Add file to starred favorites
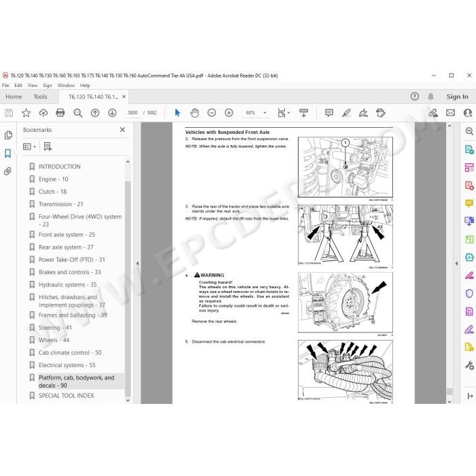The height and width of the screenshot is (476, 476). click(x=26, y=113)
